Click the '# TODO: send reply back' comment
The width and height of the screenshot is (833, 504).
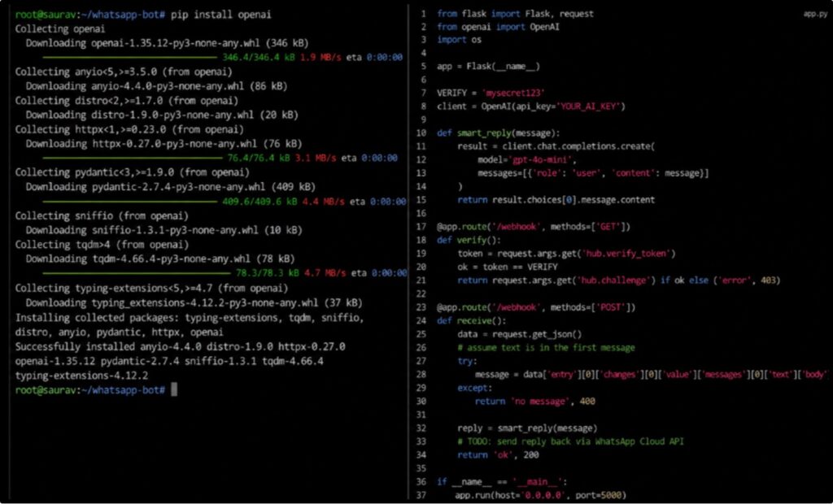click(x=570, y=441)
